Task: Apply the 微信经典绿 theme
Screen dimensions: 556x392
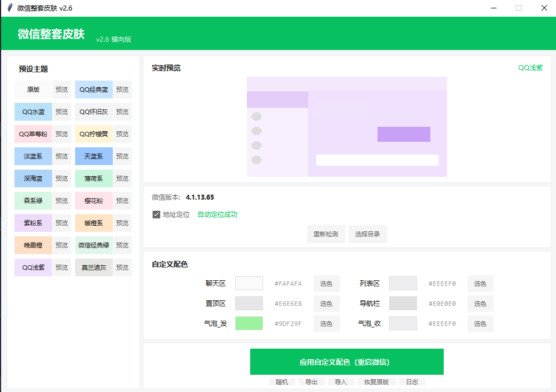Action: pyautogui.click(x=93, y=245)
